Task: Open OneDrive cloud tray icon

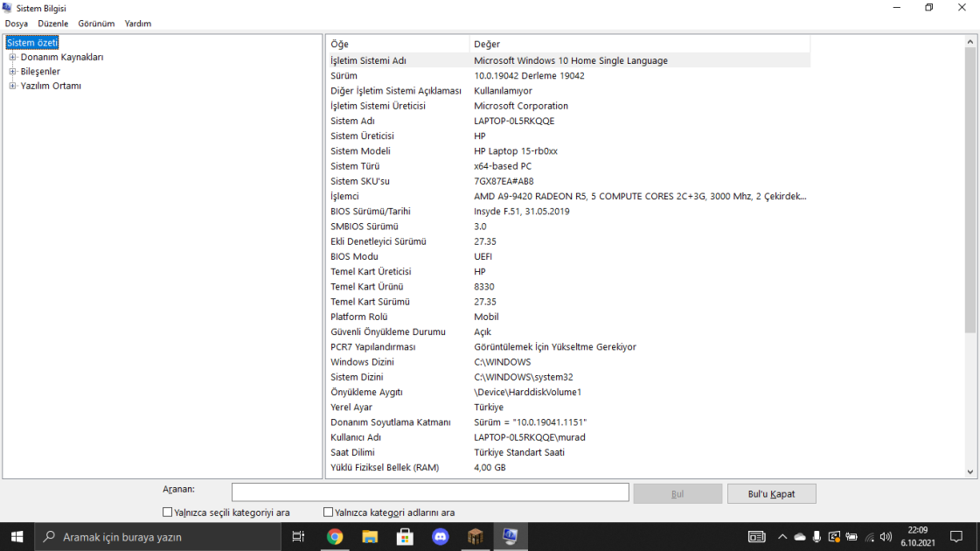Action: (x=800, y=537)
